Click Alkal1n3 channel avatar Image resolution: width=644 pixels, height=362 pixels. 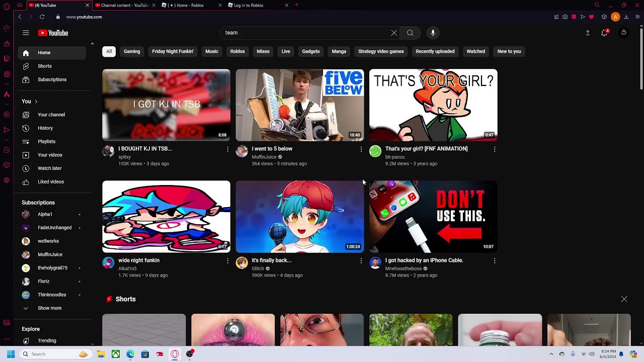pos(108,262)
